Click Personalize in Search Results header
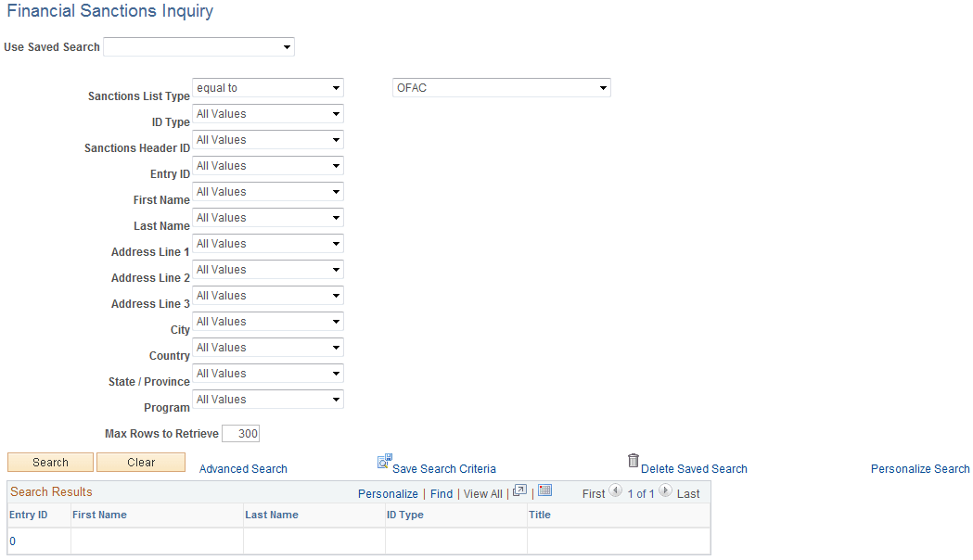This screenshot has height=560, width=973. tap(388, 494)
